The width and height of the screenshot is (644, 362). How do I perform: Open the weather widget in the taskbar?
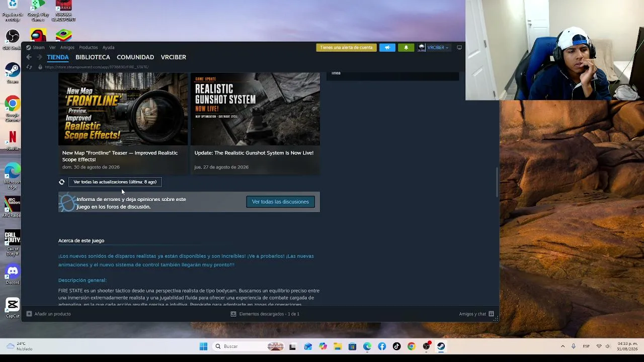tap(19, 346)
